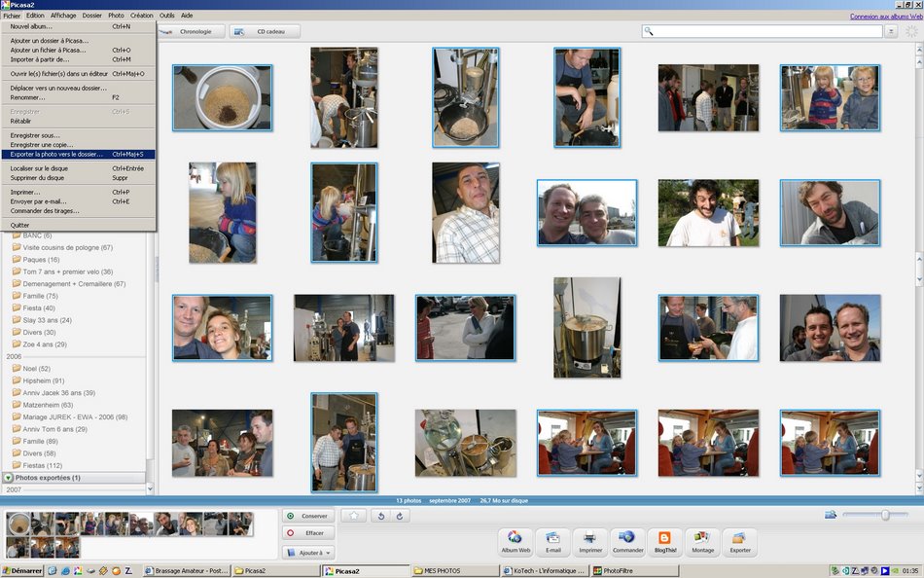This screenshot has width=924, height=578.
Task: Click Internet Explorer quick launch icon
Action: coord(65,570)
